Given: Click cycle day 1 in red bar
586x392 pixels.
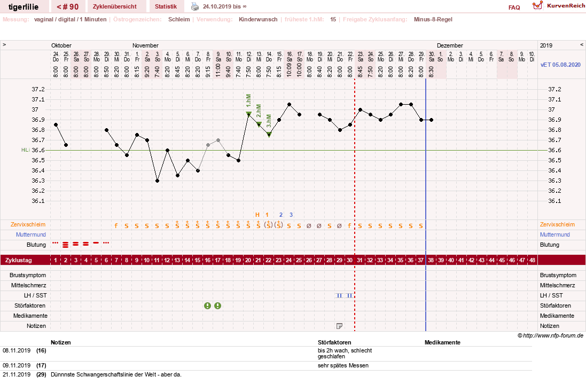Looking at the screenshot, I should [x=56, y=260].
